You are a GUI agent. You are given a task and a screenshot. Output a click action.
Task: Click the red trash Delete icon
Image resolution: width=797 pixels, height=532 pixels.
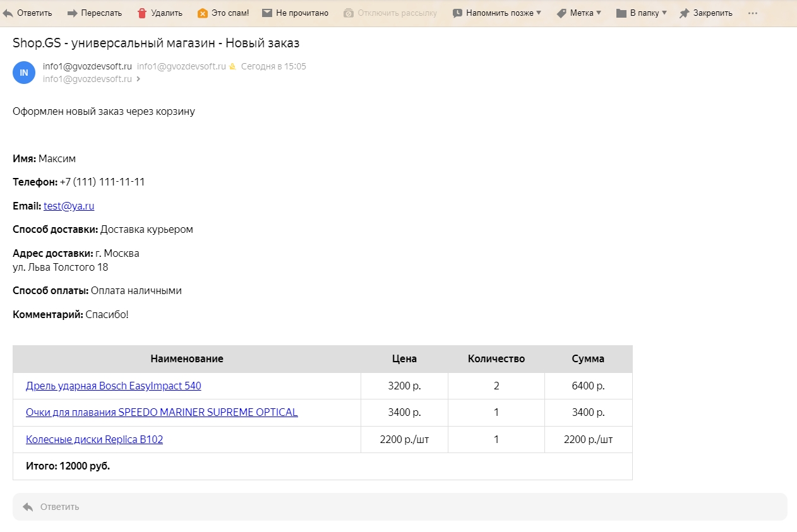[x=142, y=13]
